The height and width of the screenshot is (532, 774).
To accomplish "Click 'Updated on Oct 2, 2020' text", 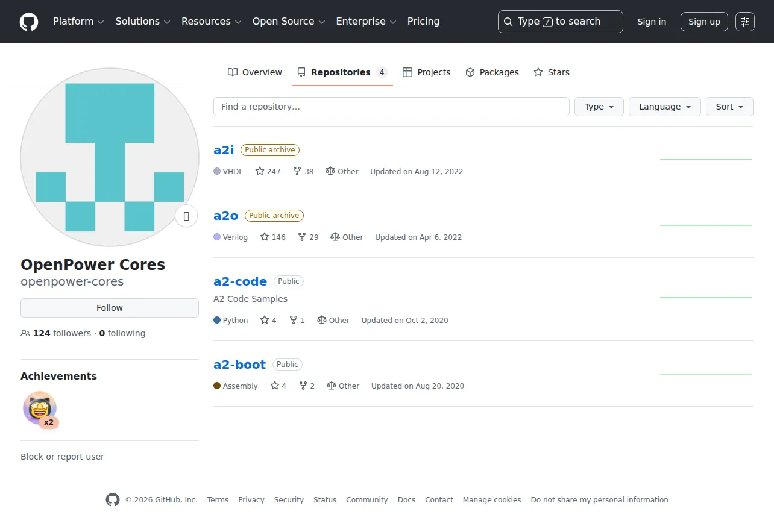I will point(405,321).
